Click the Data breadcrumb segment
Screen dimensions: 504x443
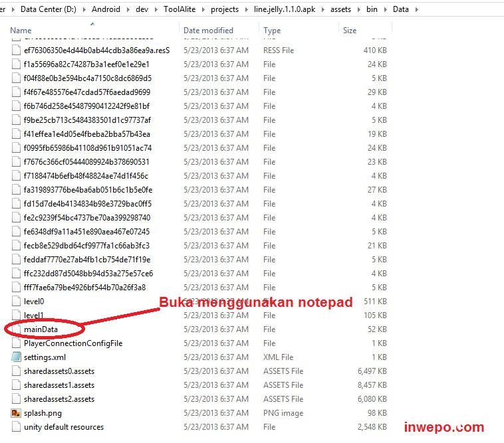point(401,9)
